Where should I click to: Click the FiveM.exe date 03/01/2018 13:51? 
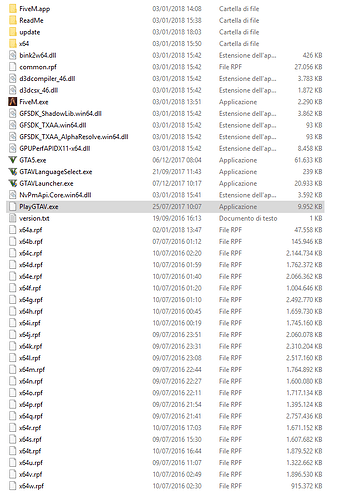pos(177,102)
